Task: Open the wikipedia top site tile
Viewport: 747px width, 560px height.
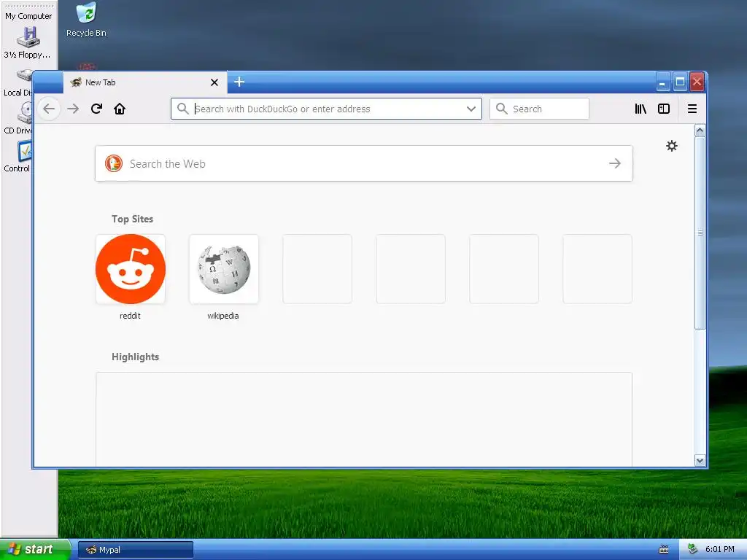Action: pos(224,269)
